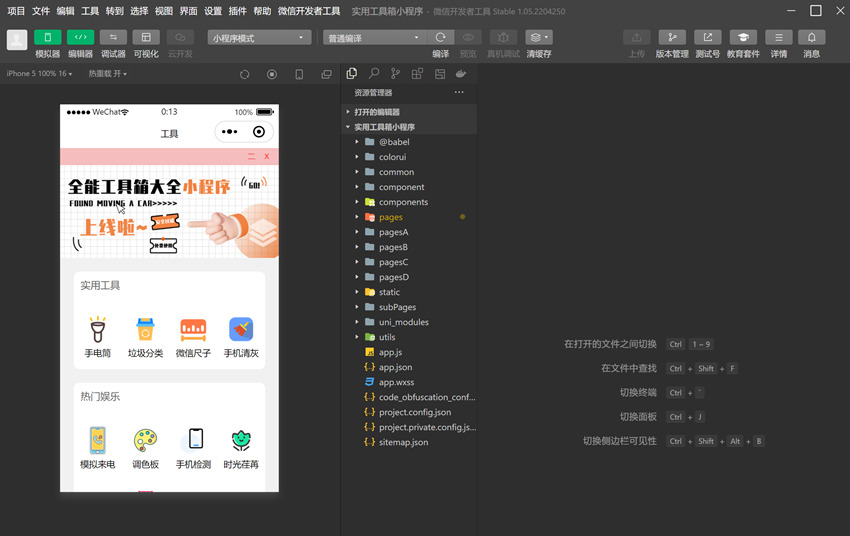Screen dimensions: 850x536
Task: Open the visualization panel button
Action: [146, 37]
